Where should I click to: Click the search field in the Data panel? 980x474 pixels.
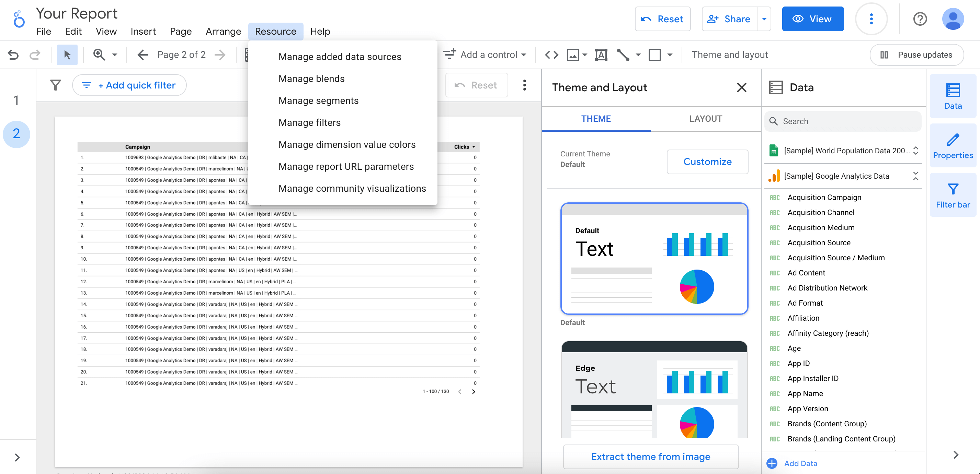843,121
